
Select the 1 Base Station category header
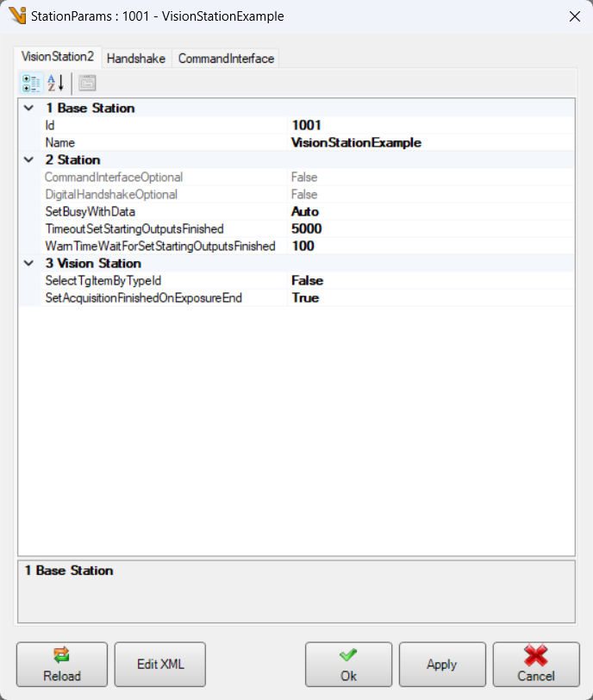coord(90,108)
